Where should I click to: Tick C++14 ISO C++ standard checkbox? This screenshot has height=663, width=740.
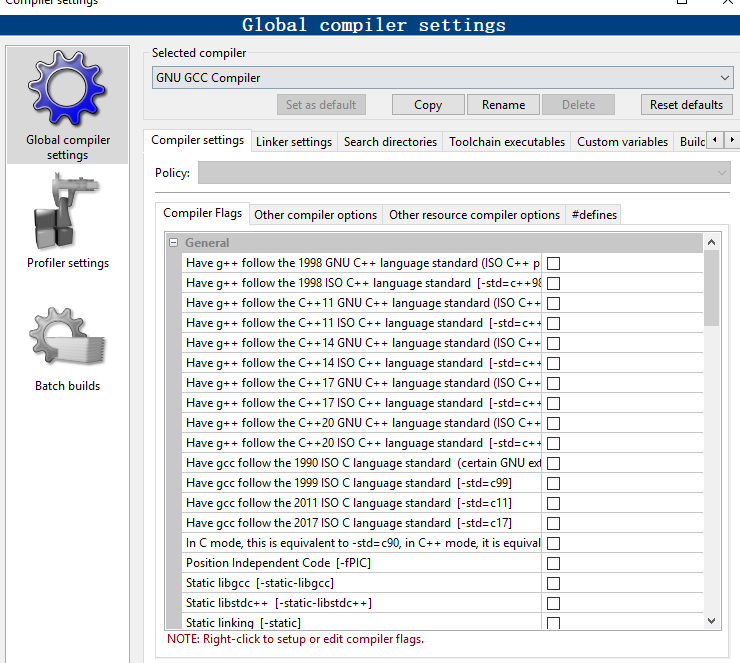[553, 363]
